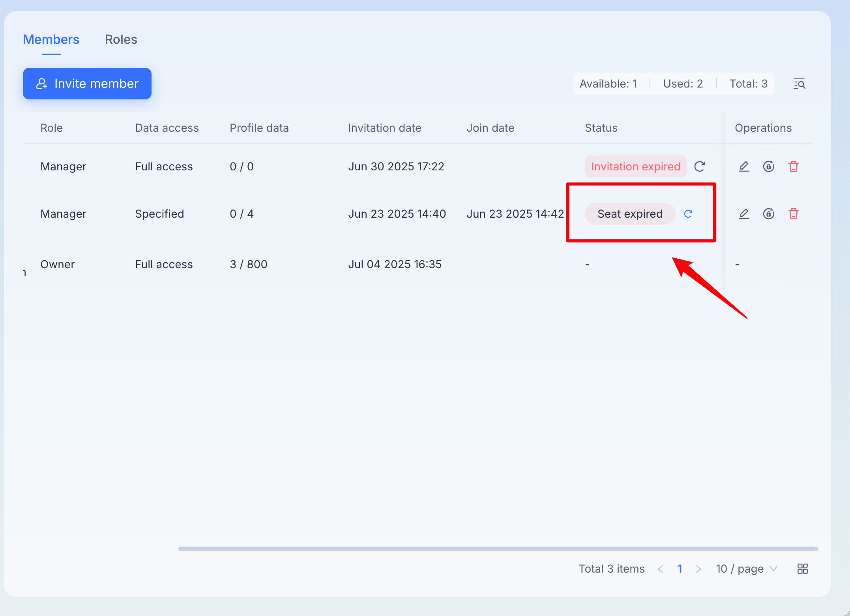Switch to the Roles tab
The image size is (850, 616).
(121, 39)
